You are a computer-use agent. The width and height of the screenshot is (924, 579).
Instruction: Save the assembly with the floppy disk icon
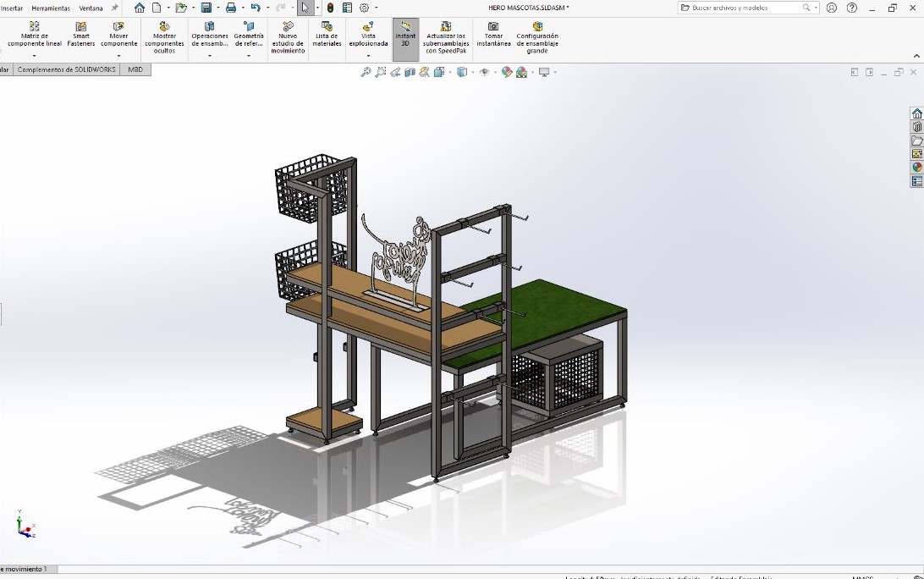(x=206, y=8)
